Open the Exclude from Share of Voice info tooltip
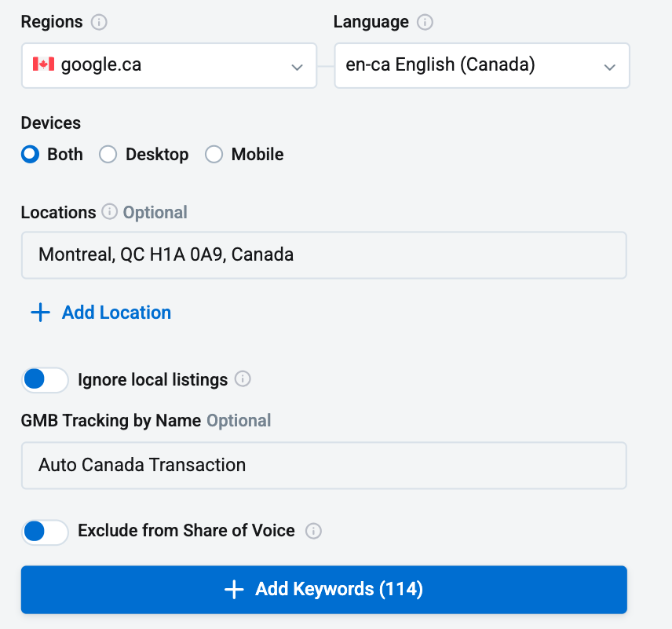The width and height of the screenshot is (672, 629). [313, 532]
